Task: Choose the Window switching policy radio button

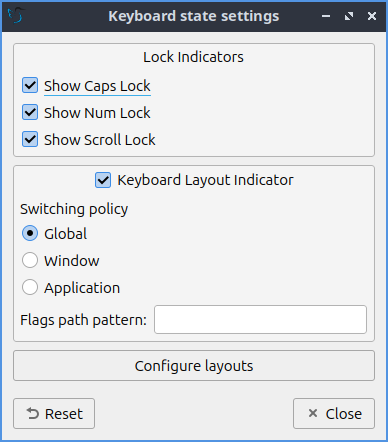Action: (30, 260)
